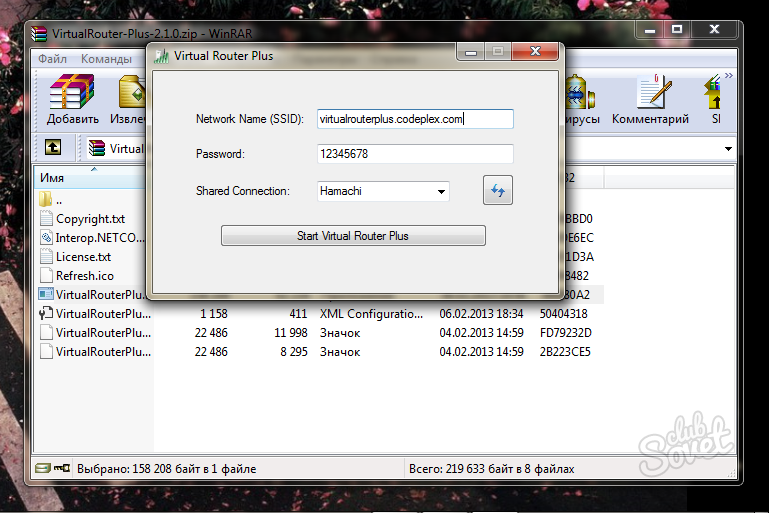The image size is (769, 513).
Task: Open the parent folder ".." entry
Action: tap(60, 200)
